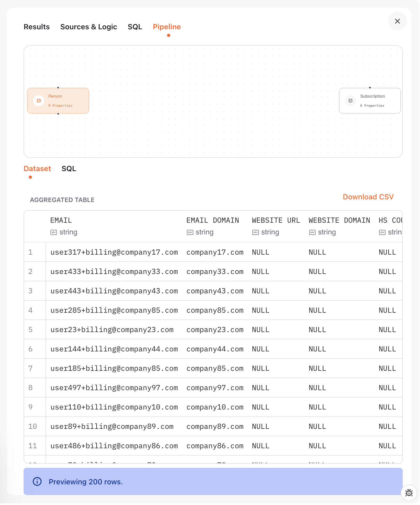Click the info icon in the preview banner

click(x=37, y=481)
